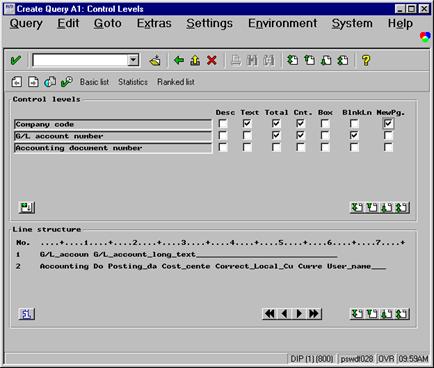This screenshot has width=434, height=368.
Task: Check Total checkbox for Accounting document number
Action: [x=276, y=147]
